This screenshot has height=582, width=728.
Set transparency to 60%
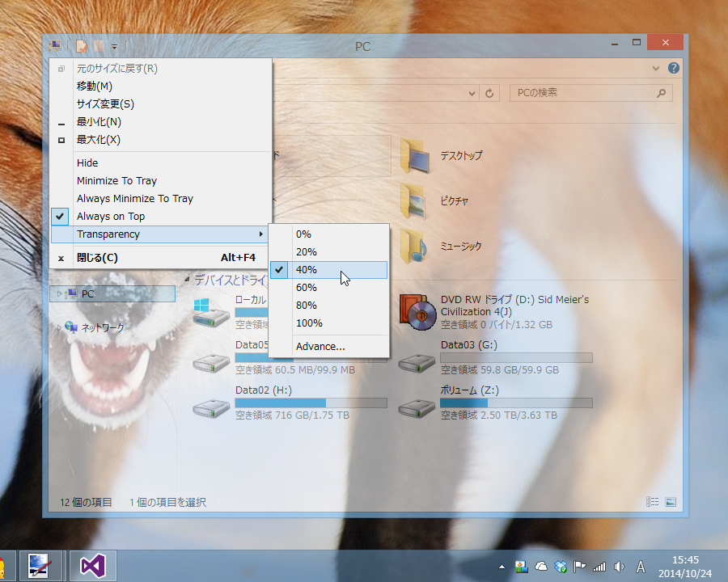pyautogui.click(x=328, y=288)
